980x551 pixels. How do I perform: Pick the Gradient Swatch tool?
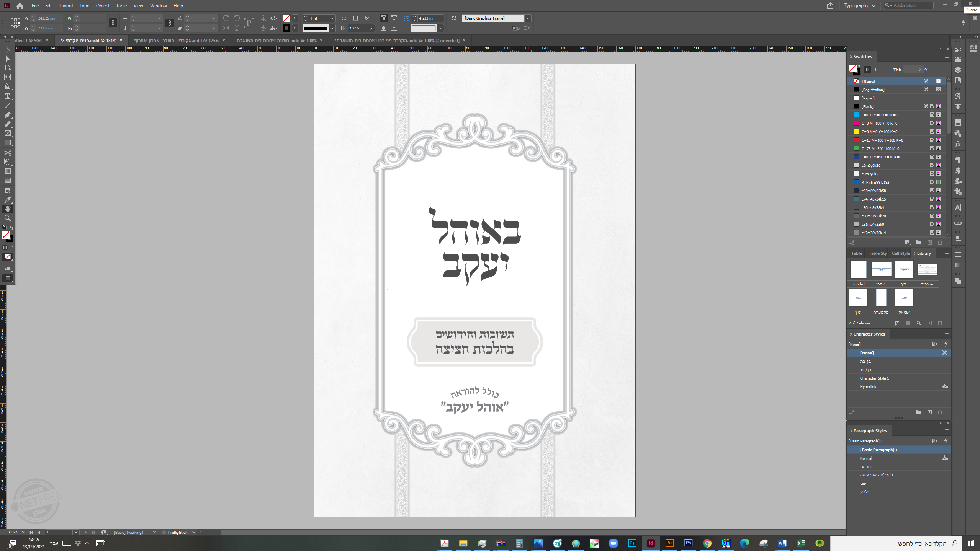coord(7,171)
